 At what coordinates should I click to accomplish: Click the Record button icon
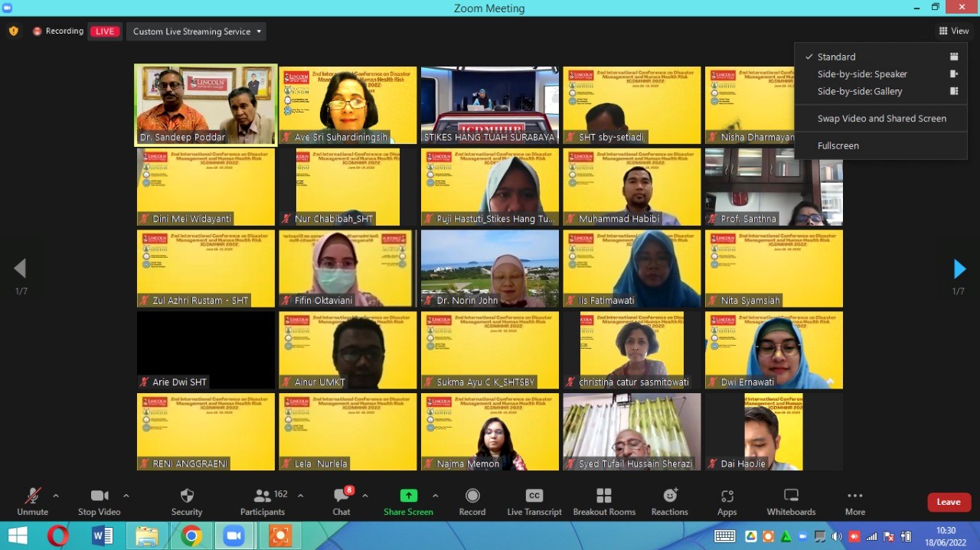(472, 496)
